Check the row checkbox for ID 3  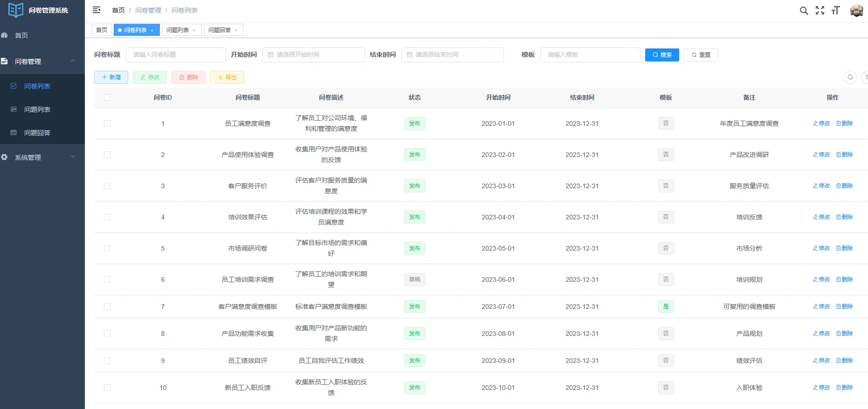[x=107, y=186]
